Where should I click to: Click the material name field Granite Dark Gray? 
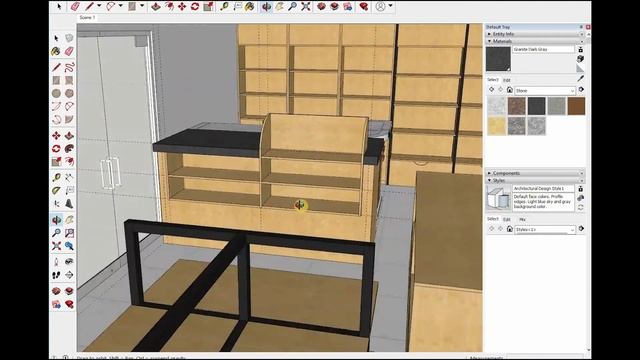pyautogui.click(x=543, y=49)
